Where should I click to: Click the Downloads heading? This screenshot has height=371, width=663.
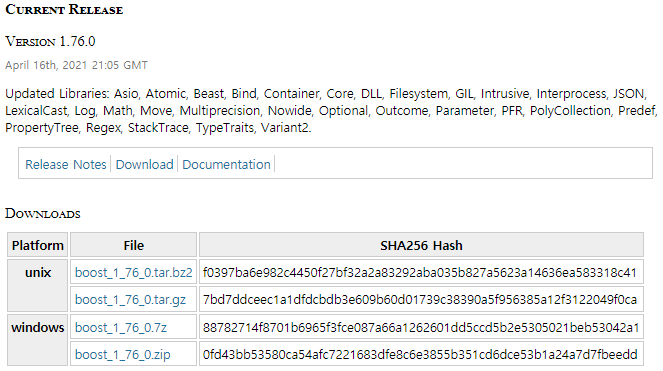click(x=43, y=213)
